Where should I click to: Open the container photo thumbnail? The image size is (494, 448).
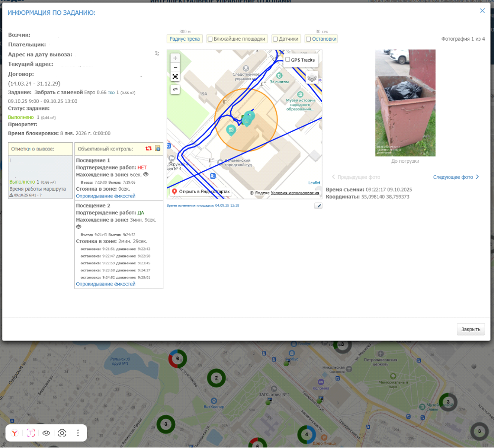[x=405, y=102]
